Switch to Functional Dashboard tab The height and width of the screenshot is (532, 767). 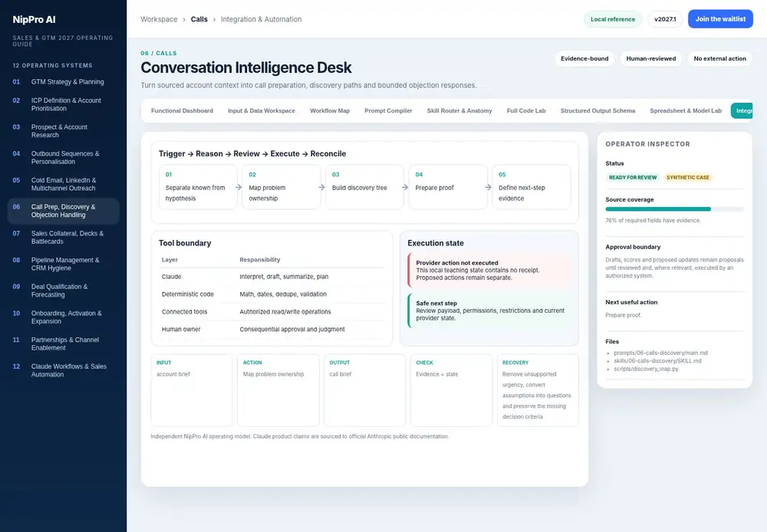tap(182, 110)
